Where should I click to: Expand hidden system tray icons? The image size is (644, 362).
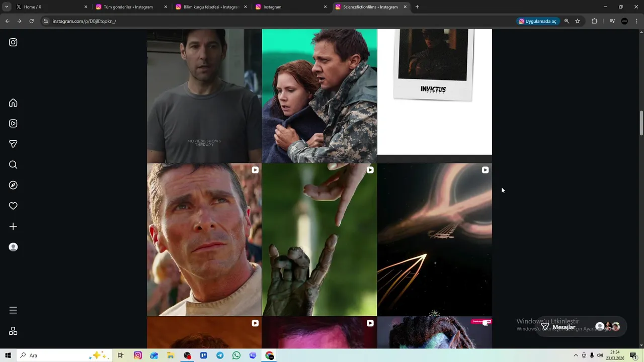coord(576,355)
